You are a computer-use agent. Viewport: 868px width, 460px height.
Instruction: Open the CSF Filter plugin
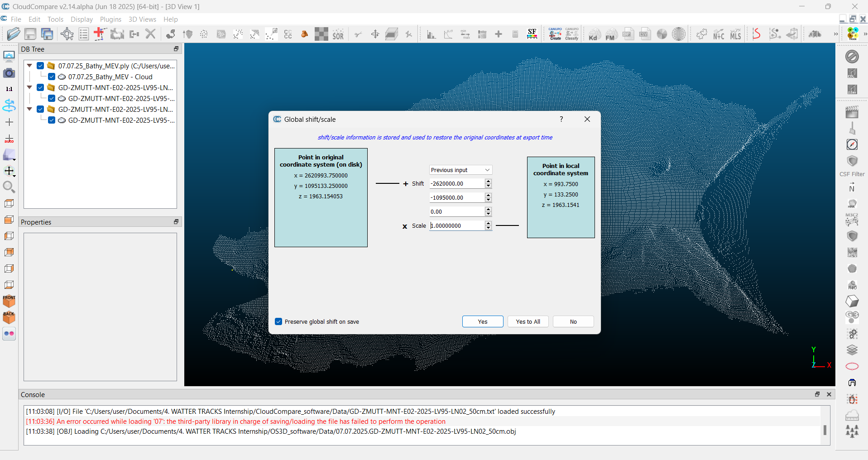pyautogui.click(x=852, y=162)
